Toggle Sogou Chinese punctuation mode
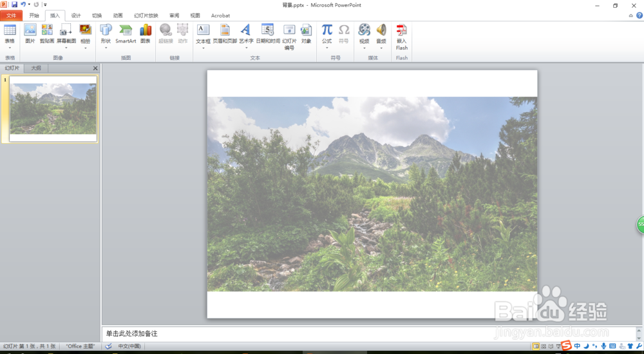 [594, 346]
